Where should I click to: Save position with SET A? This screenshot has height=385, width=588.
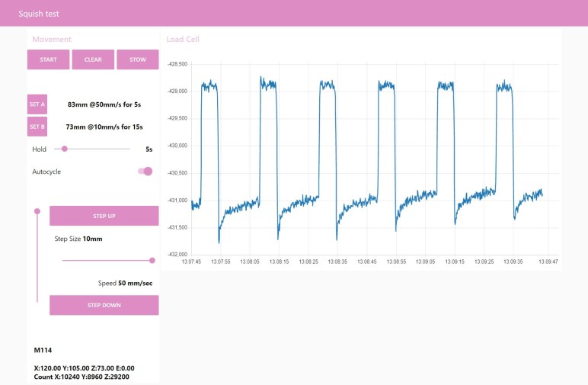(37, 104)
